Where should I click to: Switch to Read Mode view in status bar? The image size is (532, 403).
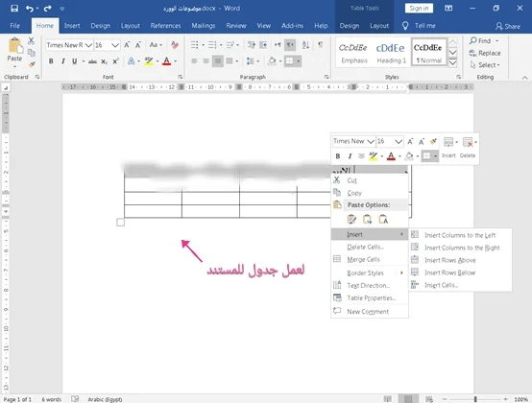pos(387,399)
